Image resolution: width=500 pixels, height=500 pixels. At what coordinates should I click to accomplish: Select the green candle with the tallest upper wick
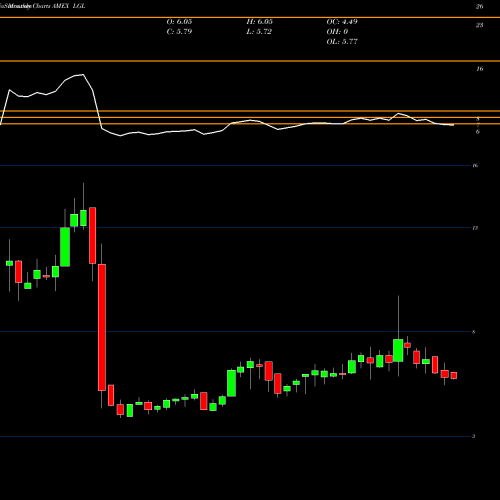pos(398,350)
